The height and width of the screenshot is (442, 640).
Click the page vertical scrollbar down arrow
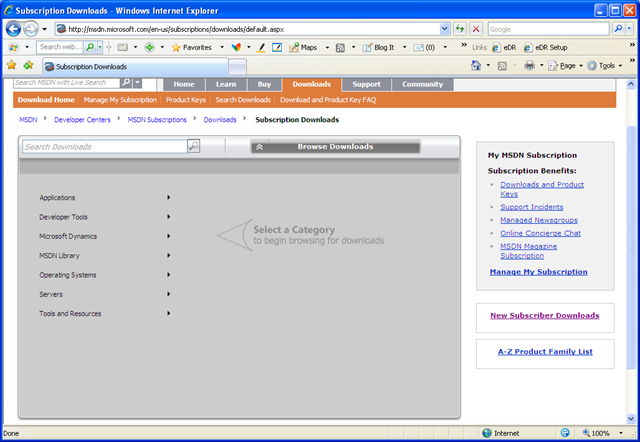[631, 419]
